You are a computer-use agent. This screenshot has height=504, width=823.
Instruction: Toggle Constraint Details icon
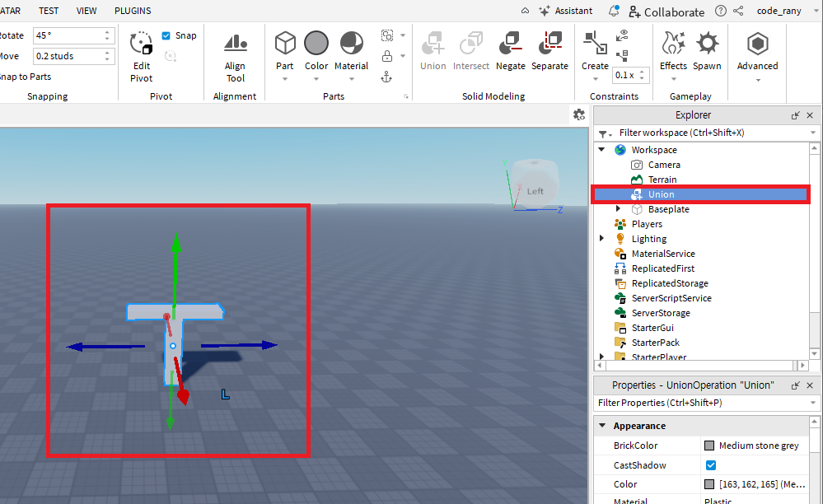click(622, 56)
